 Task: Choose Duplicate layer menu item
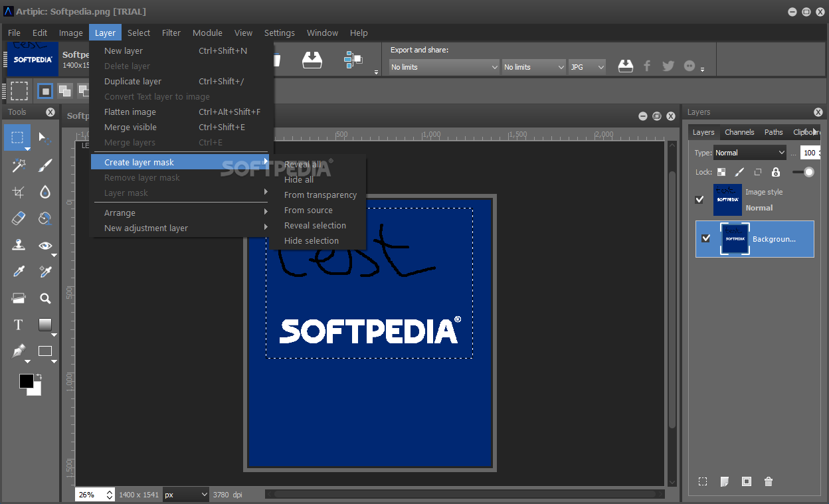tap(179, 81)
